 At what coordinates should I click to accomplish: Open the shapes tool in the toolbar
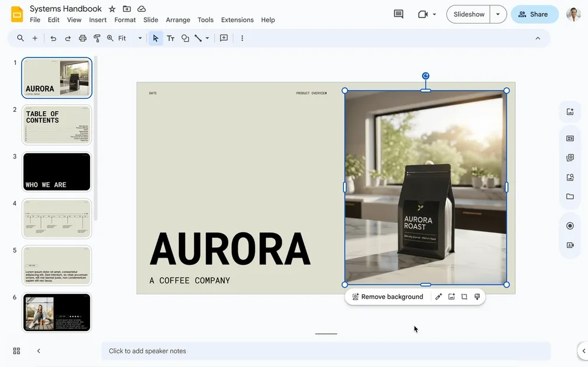pos(185,38)
